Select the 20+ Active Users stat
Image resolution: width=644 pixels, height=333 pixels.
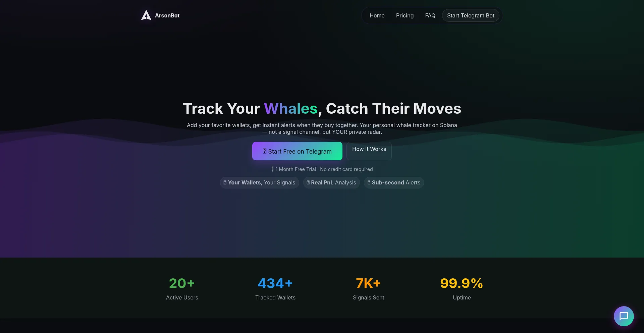[x=182, y=288]
